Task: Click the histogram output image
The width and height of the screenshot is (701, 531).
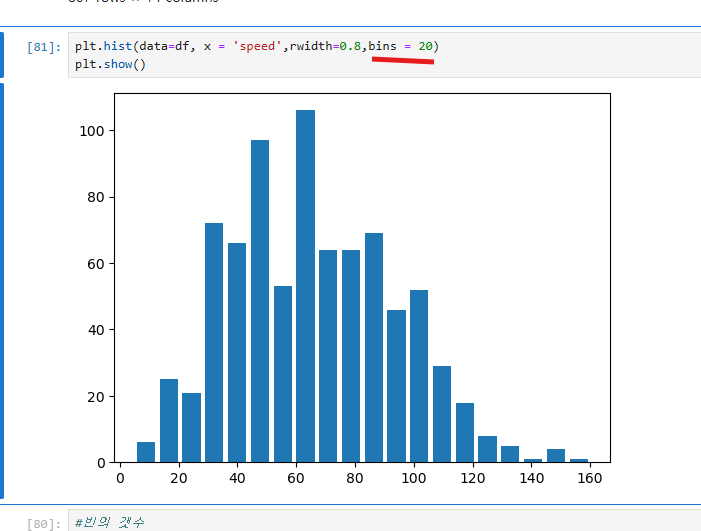Action: coord(344,288)
